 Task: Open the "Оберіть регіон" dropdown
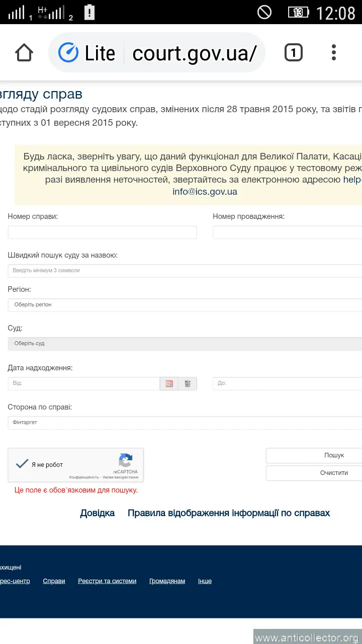(x=151, y=304)
